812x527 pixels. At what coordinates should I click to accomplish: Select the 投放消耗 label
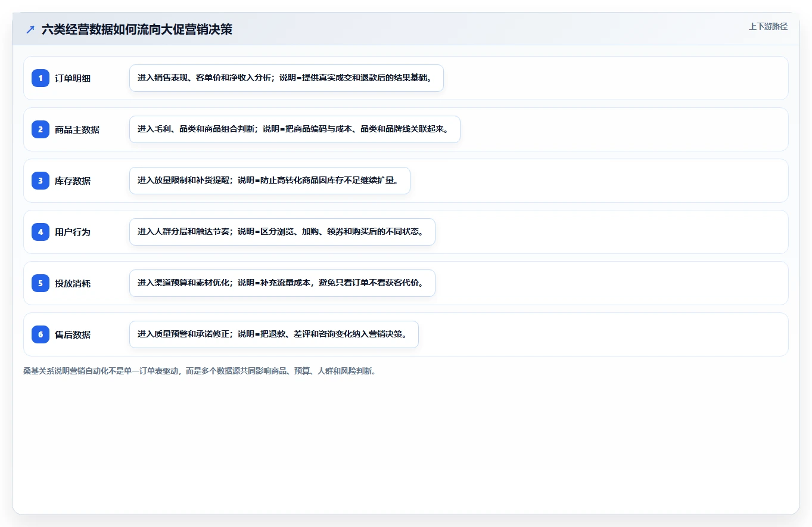click(73, 283)
